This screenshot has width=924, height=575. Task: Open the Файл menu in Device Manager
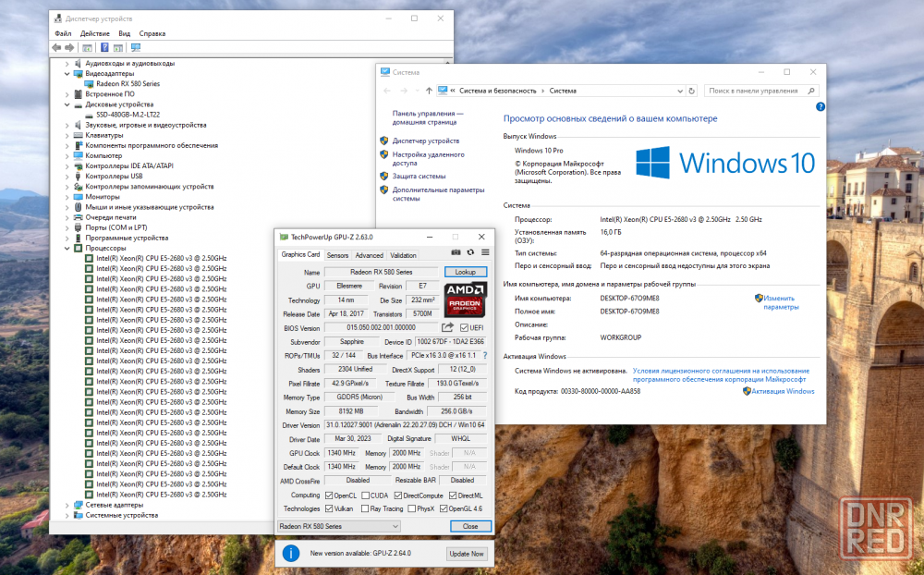tap(63, 33)
